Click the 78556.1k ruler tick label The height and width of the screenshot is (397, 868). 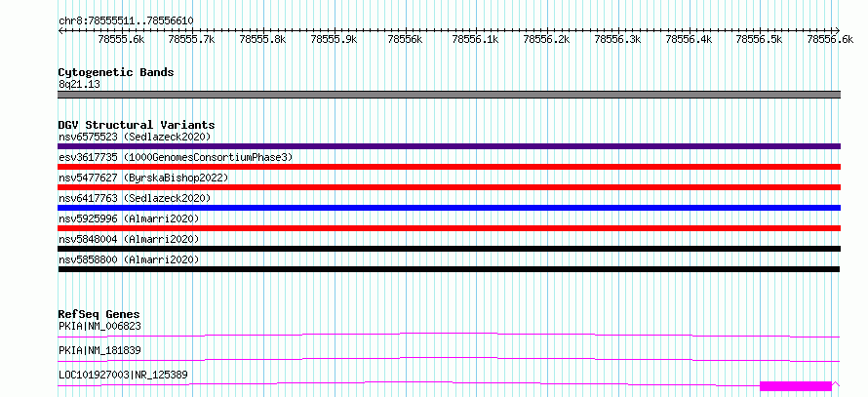tap(476, 39)
